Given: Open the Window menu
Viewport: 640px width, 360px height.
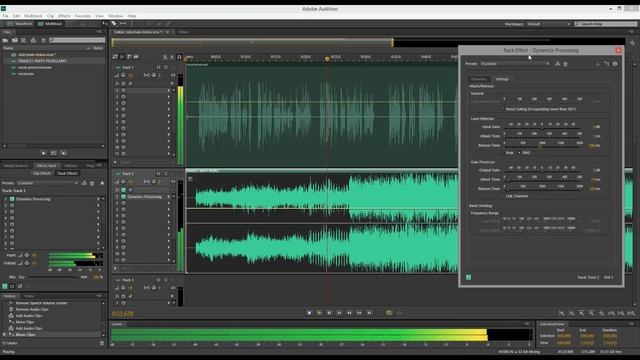Looking at the screenshot, I should [116, 16].
